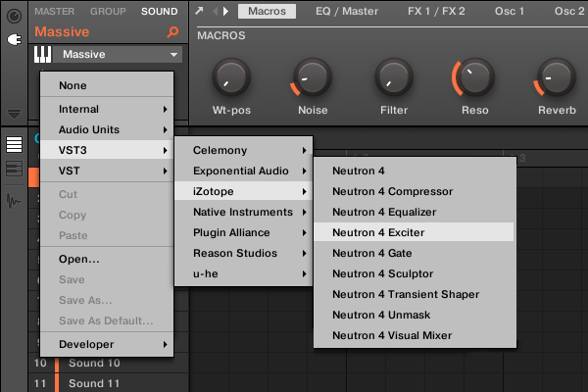Load Neutron 4 Sculptor

(415, 273)
